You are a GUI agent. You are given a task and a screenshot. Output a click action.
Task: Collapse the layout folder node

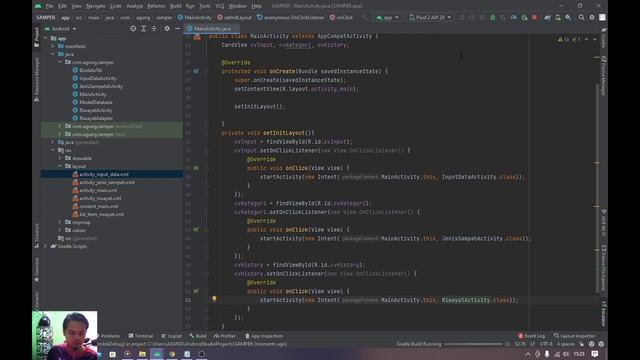tap(60, 166)
